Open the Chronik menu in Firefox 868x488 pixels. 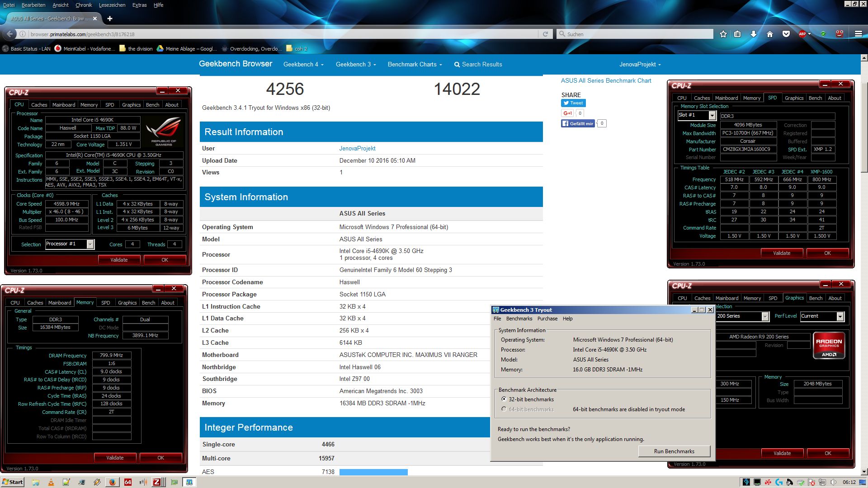(84, 5)
